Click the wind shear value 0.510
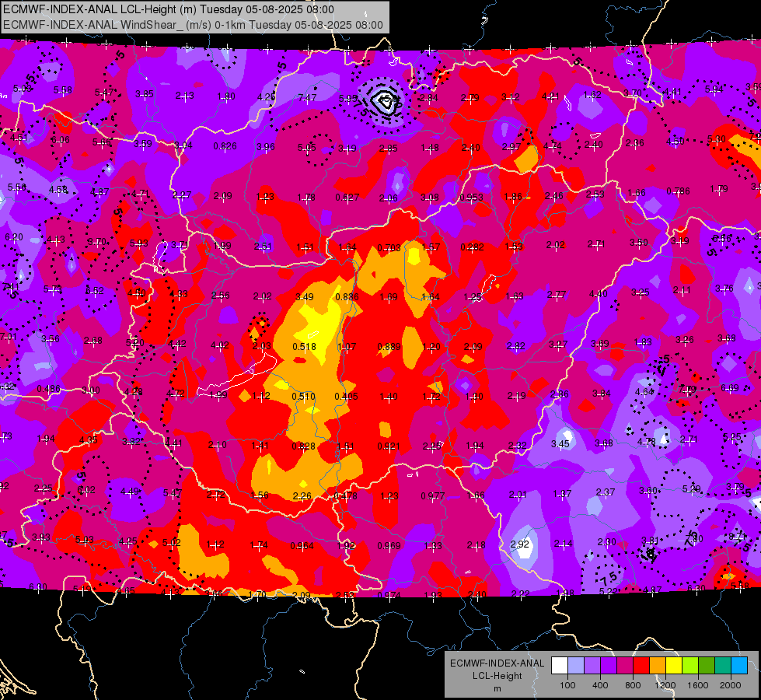 pos(303,397)
